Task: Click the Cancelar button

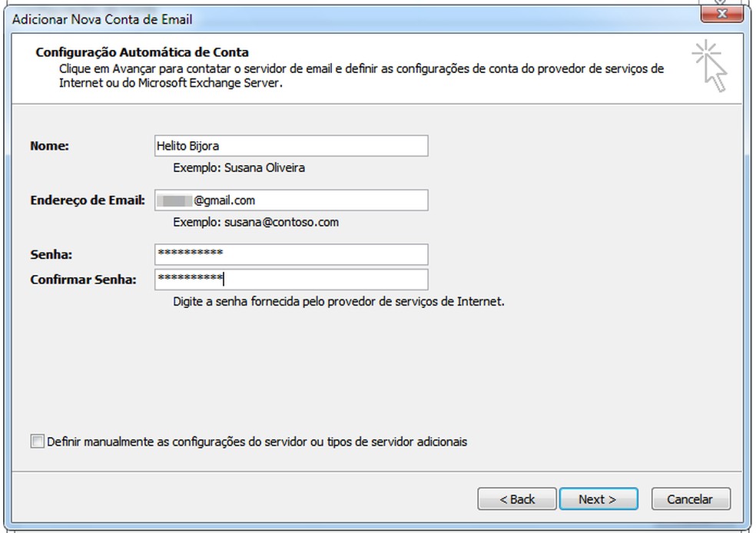Action: click(x=690, y=498)
